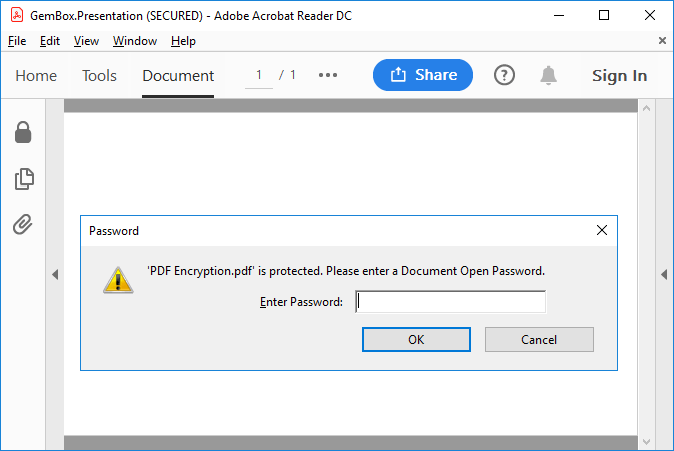Open notifications bell icon
This screenshot has height=451, width=674.
(548, 75)
